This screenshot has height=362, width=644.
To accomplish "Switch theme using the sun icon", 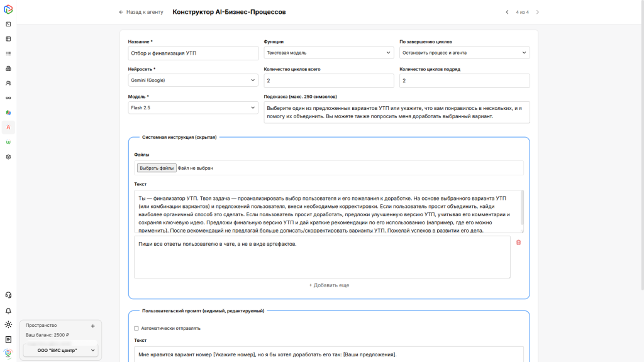I will pyautogui.click(x=8, y=325).
